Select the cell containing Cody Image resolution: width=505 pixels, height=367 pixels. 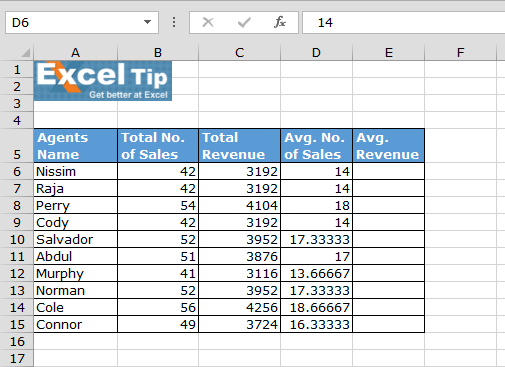pyautogui.click(x=76, y=222)
